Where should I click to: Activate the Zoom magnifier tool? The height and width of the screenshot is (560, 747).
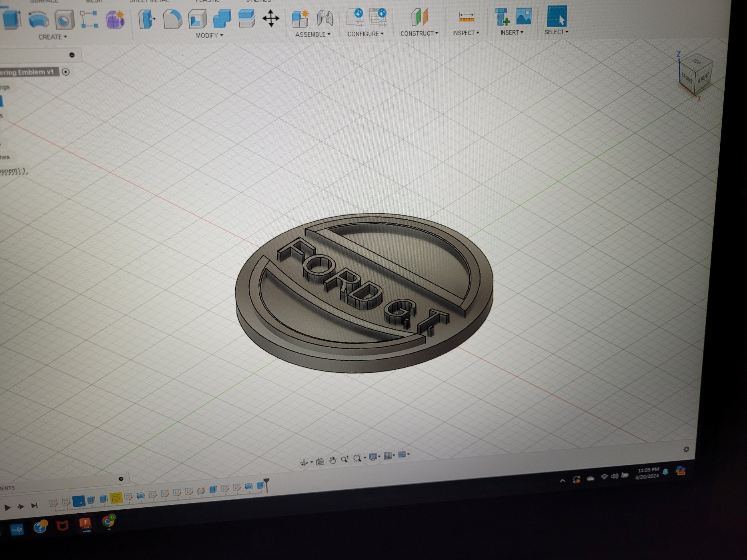(344, 459)
